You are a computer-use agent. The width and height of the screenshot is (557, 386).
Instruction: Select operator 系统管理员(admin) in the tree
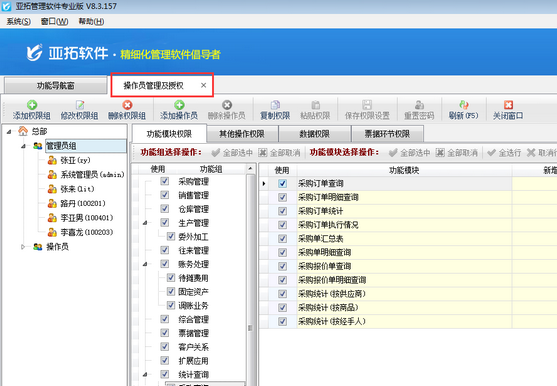coord(92,174)
